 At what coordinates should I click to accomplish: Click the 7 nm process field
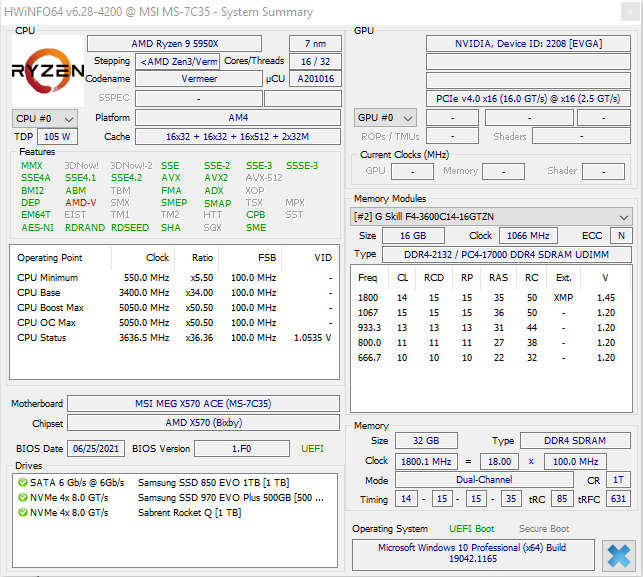pyautogui.click(x=315, y=43)
